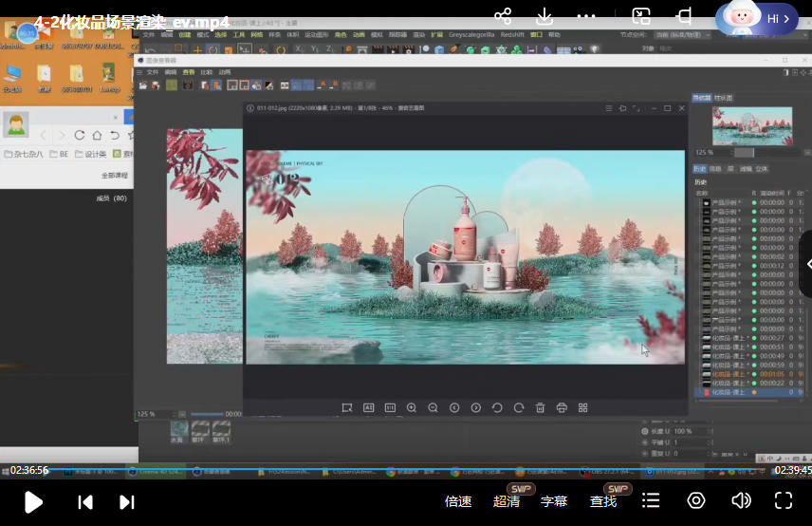Click the 字幕 subtitles button
Image resolution: width=812 pixels, height=526 pixels.
(554, 501)
